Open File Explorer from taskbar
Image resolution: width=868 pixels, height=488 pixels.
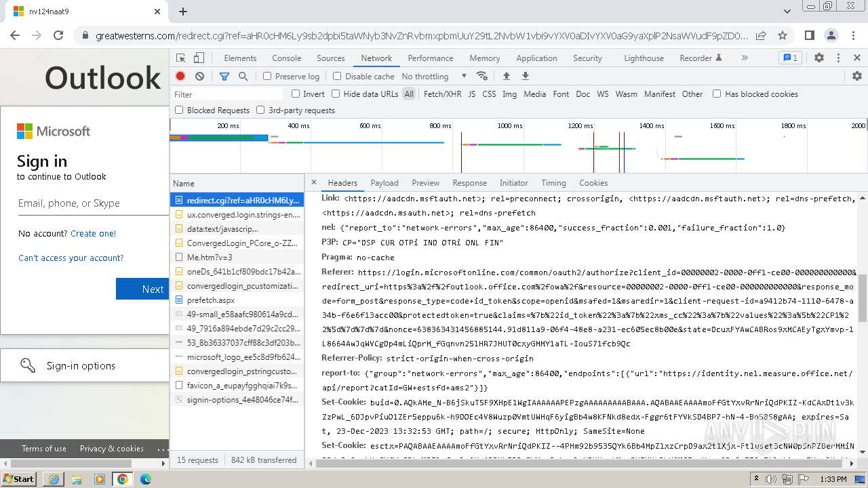(x=77, y=479)
